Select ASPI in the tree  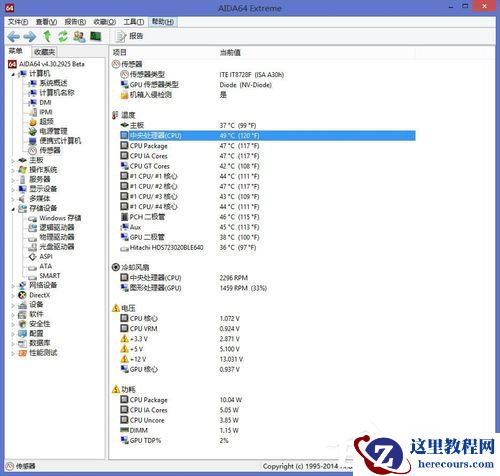click(x=46, y=257)
